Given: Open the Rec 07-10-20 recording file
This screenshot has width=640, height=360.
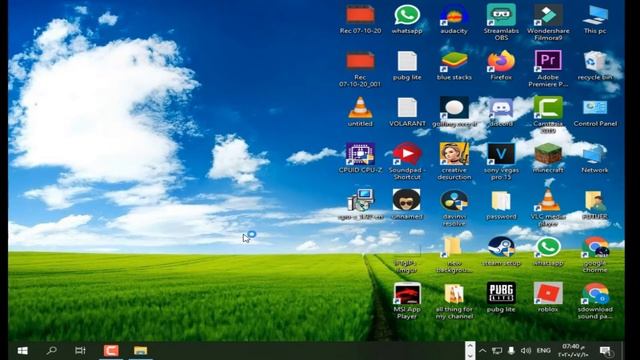Looking at the screenshot, I should [360, 20].
